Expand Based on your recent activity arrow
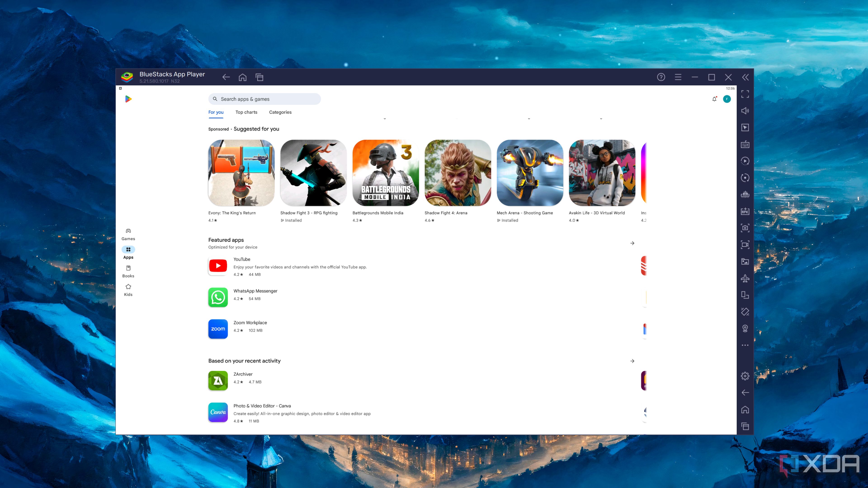This screenshot has height=488, width=868. click(x=632, y=361)
